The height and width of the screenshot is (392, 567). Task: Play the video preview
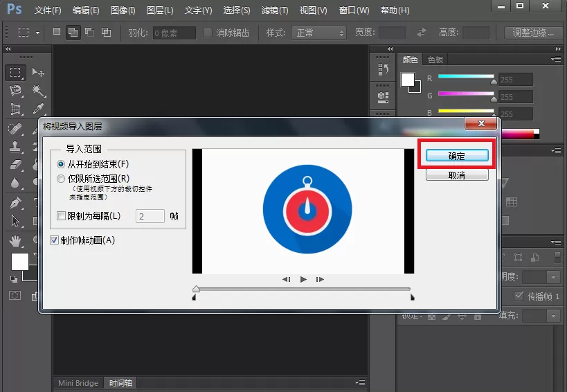click(303, 279)
